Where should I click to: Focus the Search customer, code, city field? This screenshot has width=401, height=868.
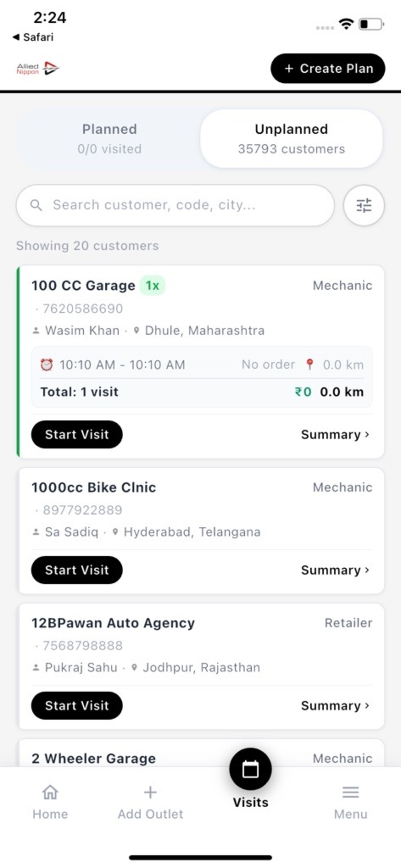[x=175, y=205]
